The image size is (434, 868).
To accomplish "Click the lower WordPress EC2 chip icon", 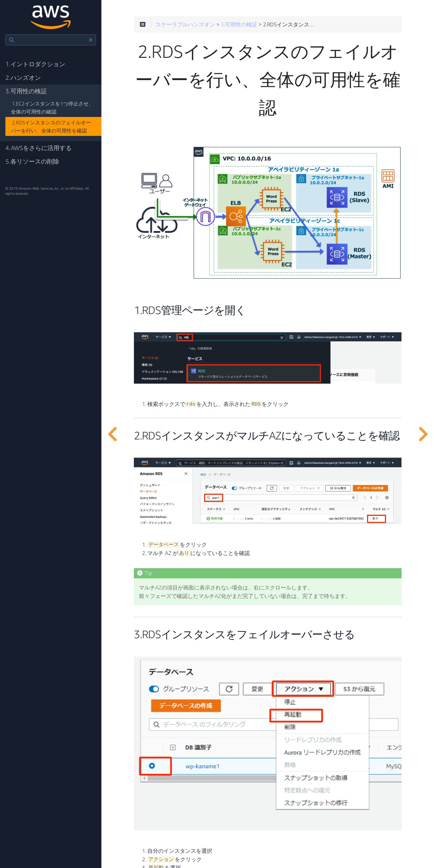I will [x=273, y=251].
